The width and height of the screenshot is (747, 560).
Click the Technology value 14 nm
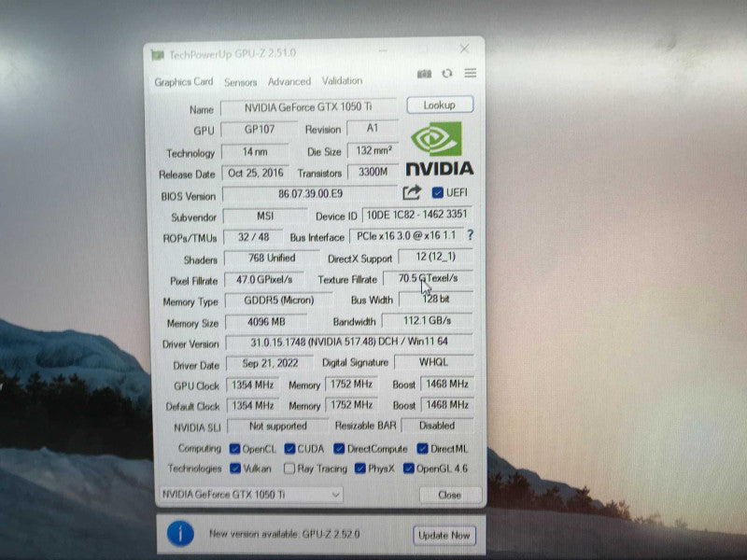(255, 151)
